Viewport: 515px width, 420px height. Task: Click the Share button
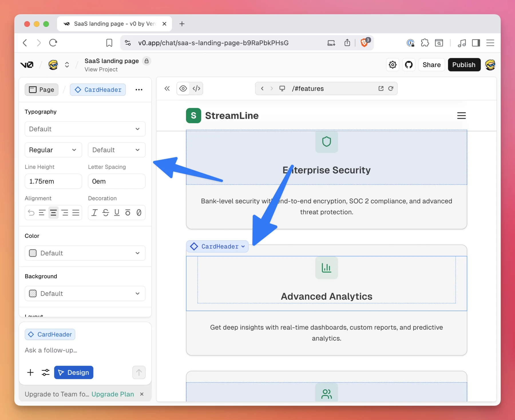point(431,65)
